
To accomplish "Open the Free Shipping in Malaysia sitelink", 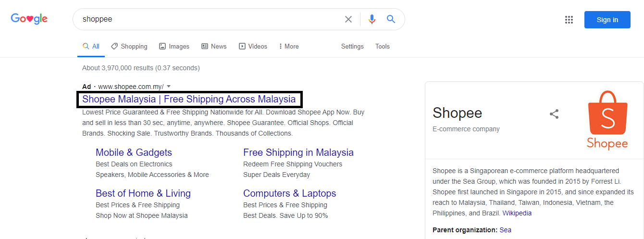I will tap(298, 152).
